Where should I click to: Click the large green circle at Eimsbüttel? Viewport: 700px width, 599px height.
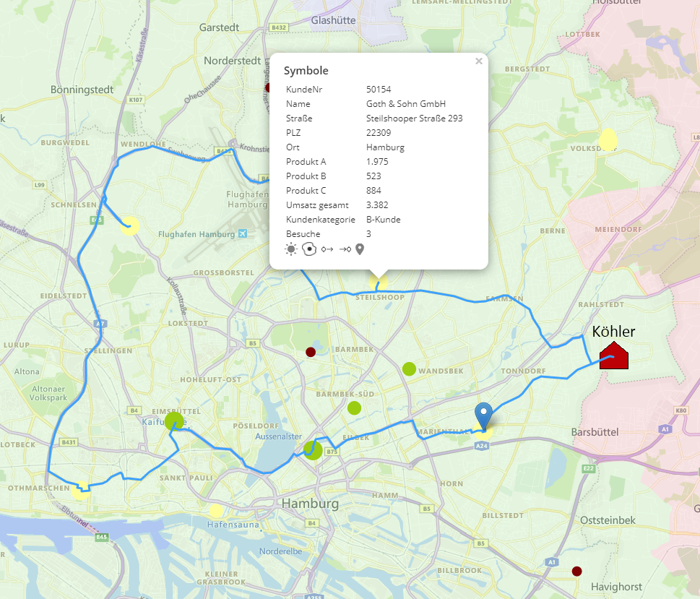(x=173, y=421)
